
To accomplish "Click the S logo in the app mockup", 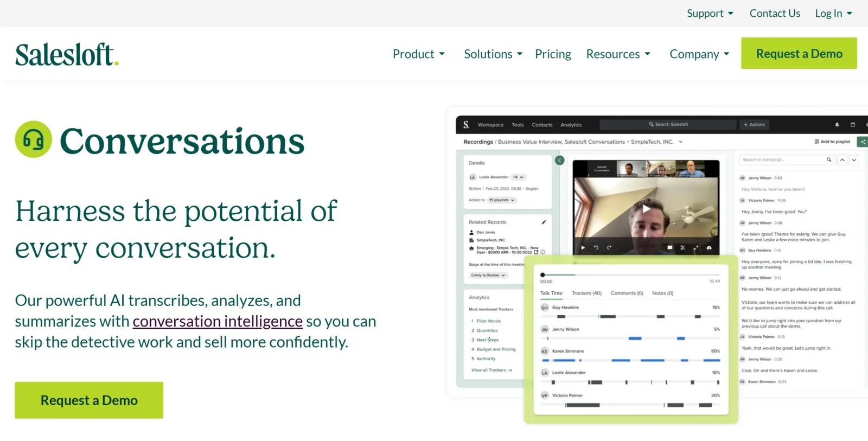I will tap(466, 125).
